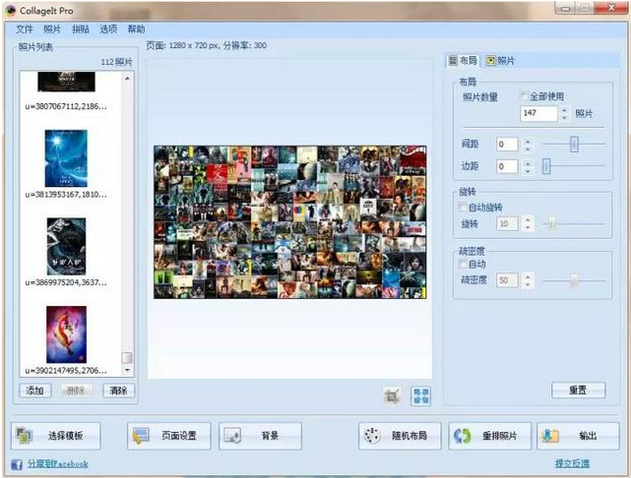Open the 分享到Facebook link
Image resolution: width=631 pixels, height=478 pixels.
pos(58,464)
